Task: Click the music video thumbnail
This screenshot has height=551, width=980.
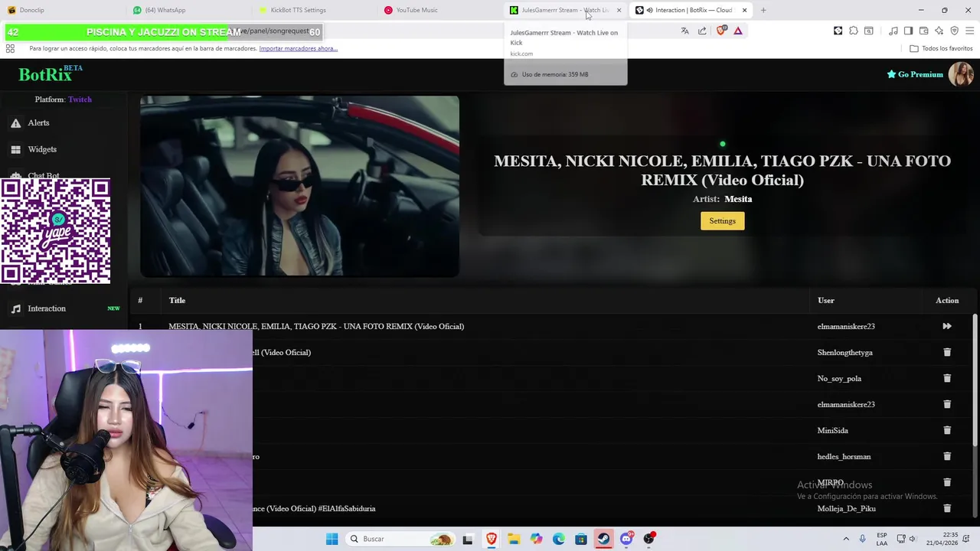Action: tap(299, 186)
